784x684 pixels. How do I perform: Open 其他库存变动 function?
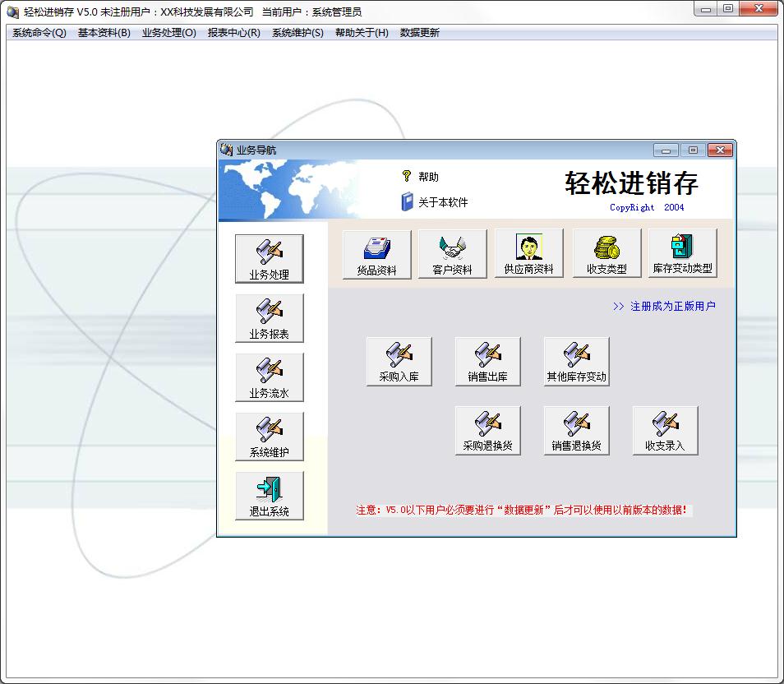coord(577,361)
